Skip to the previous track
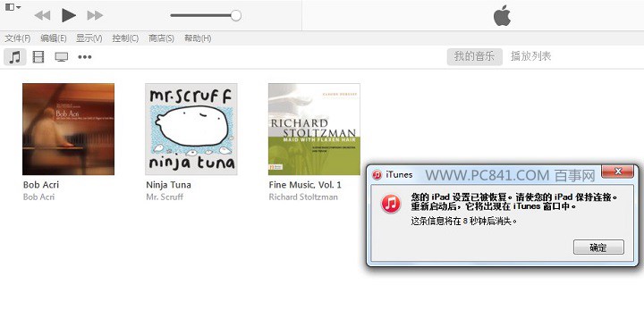The image size is (644, 327). 42,15
